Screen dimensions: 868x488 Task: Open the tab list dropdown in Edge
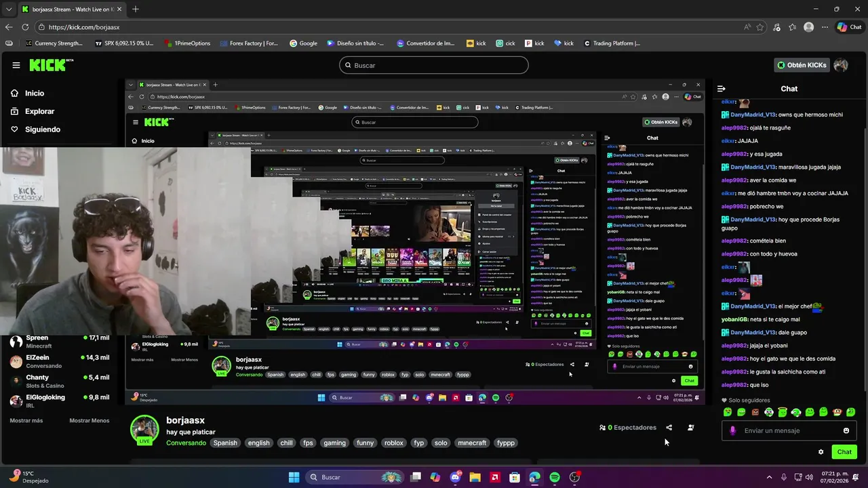point(9,9)
